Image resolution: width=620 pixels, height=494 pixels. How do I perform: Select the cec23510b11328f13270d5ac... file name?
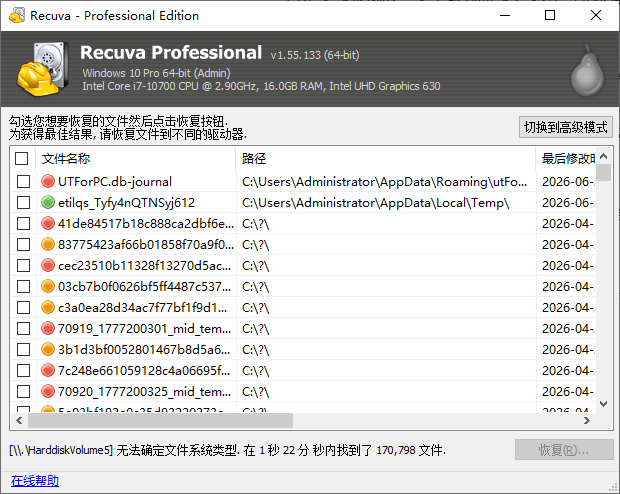pos(145,265)
